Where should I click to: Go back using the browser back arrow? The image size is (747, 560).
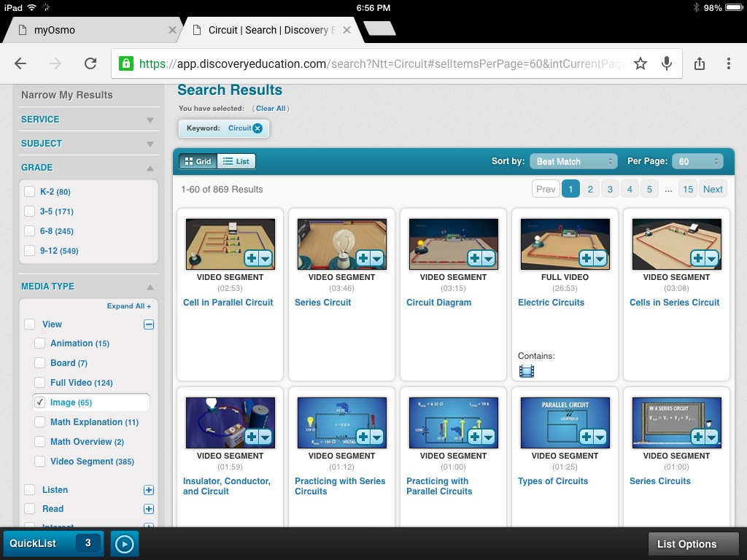click(x=20, y=63)
